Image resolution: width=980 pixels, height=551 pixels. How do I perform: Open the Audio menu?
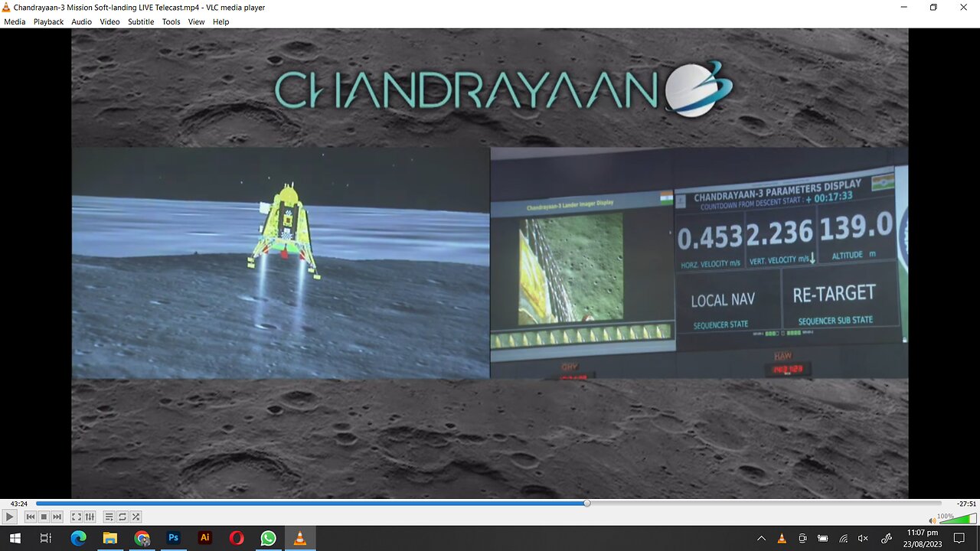pos(82,21)
